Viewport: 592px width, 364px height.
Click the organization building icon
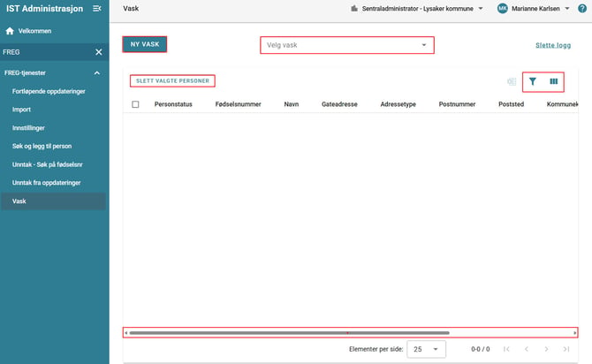354,8
